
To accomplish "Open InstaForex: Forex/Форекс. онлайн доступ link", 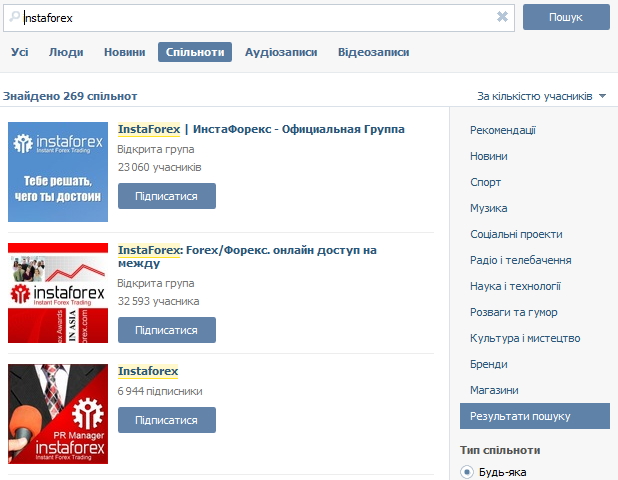I will [x=247, y=256].
